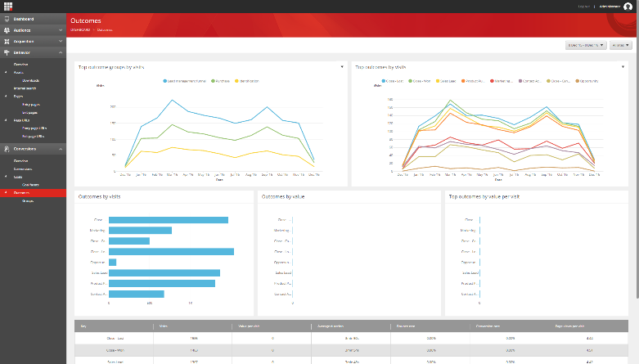Image resolution: width=639 pixels, height=364 pixels.
Task: Click the Behavior section icon
Action: click(x=7, y=52)
